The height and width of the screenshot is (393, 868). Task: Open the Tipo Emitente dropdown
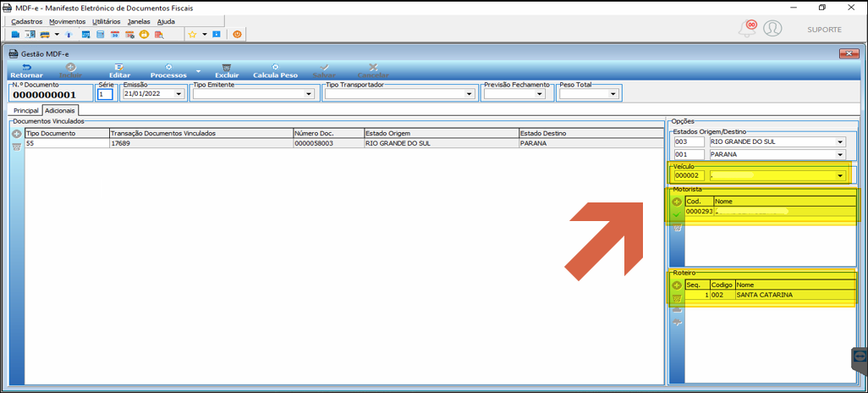(x=309, y=94)
